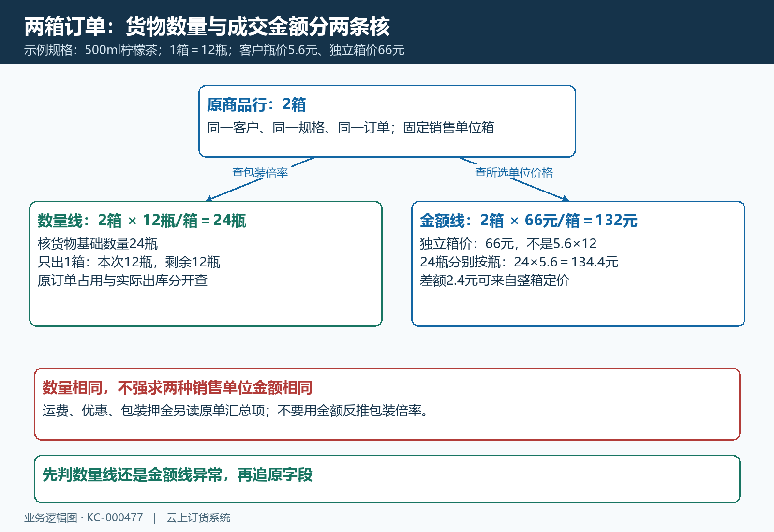Click the arrow label 查包装倍率
774x532 pixels.
tap(260, 173)
